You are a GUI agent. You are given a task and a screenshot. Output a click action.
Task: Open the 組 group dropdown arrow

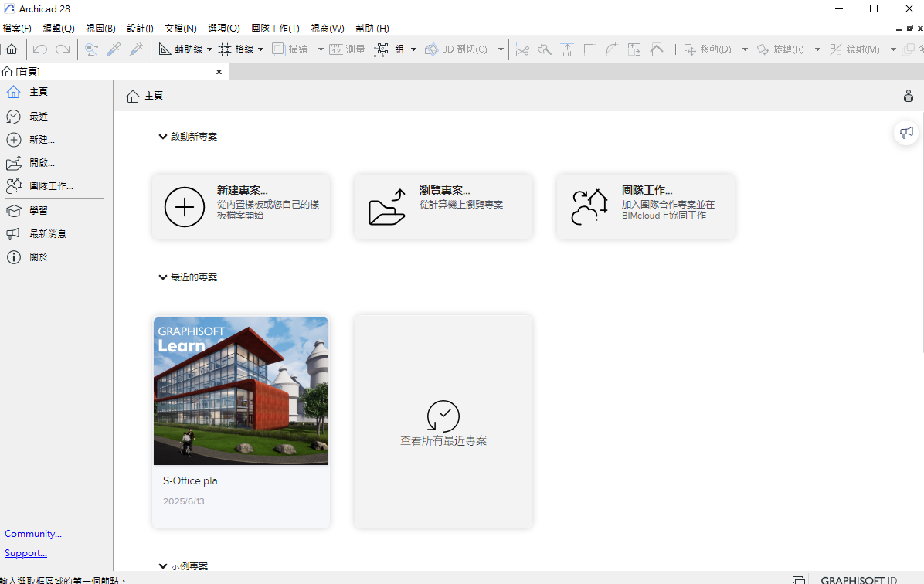[x=413, y=49]
